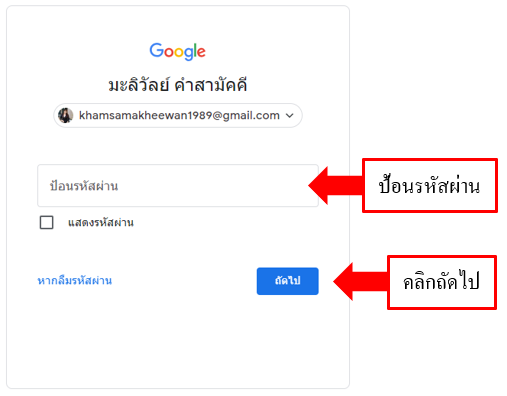Click the yellow letter o in Google logo

click(x=179, y=52)
